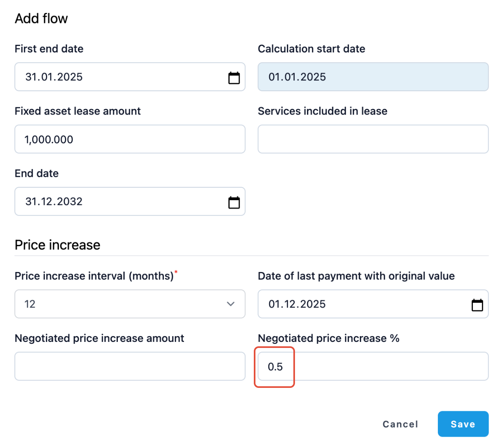Screen dimensions: 504x446
Task: Click the 'Add flow' dialog title
Action: 41,19
